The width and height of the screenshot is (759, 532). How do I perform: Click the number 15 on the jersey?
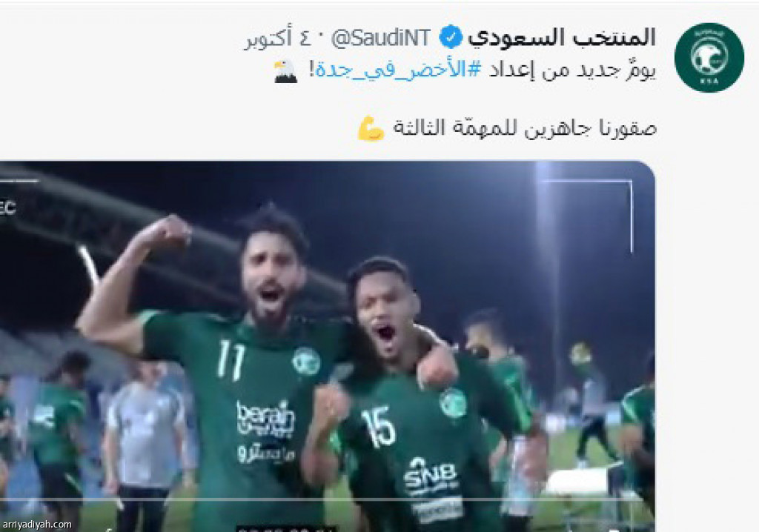[x=379, y=427]
